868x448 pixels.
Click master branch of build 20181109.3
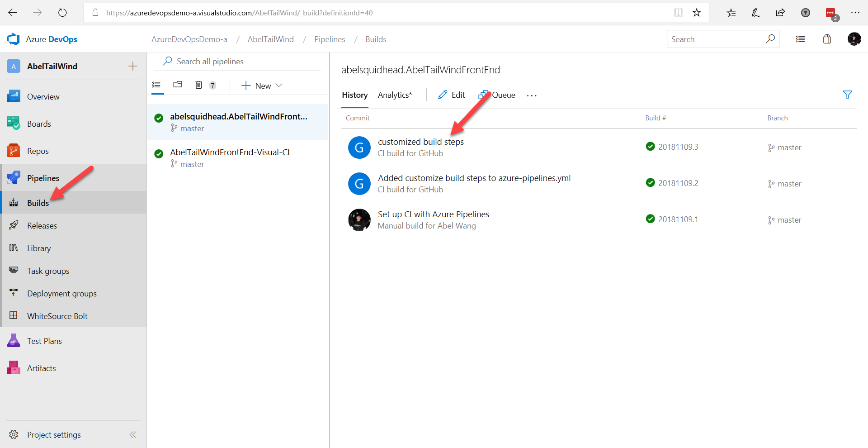coord(784,148)
